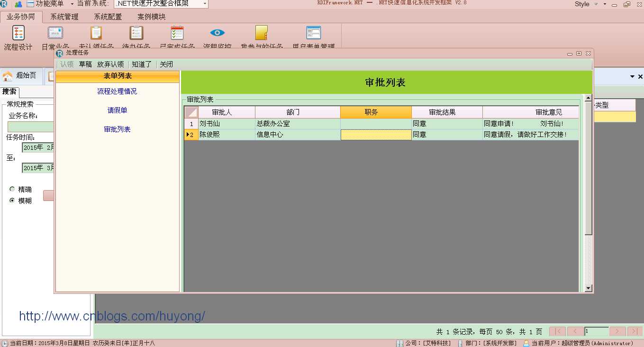Open 审批列表 in form list
644x347 pixels.
pyautogui.click(x=117, y=129)
